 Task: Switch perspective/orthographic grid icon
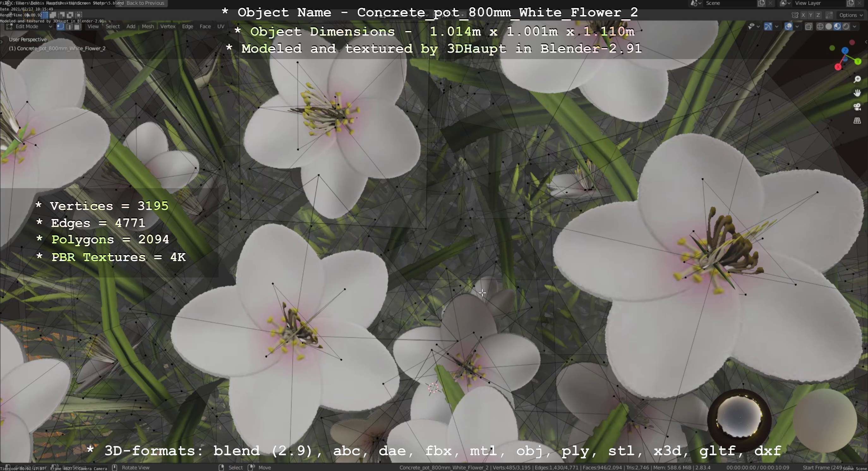[857, 121]
